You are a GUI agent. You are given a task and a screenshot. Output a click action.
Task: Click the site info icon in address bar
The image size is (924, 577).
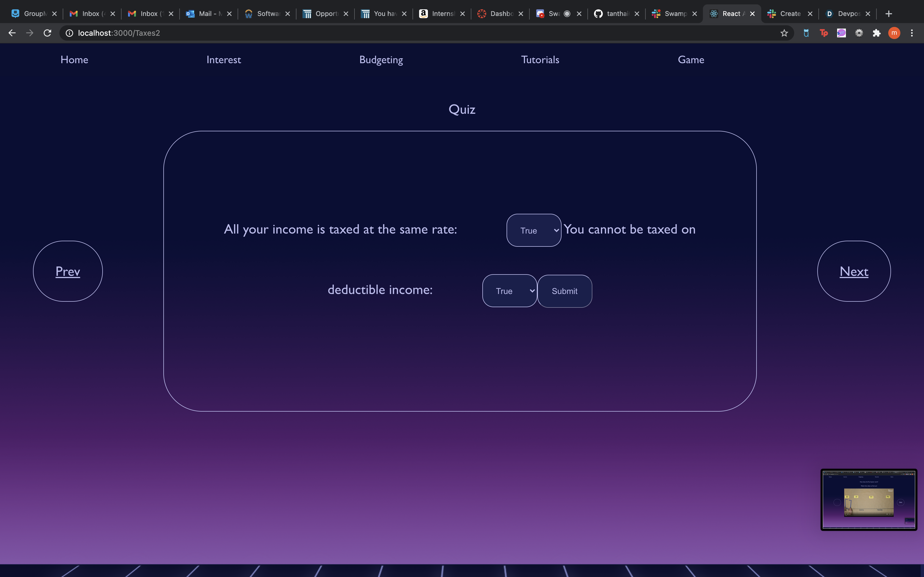[70, 33]
